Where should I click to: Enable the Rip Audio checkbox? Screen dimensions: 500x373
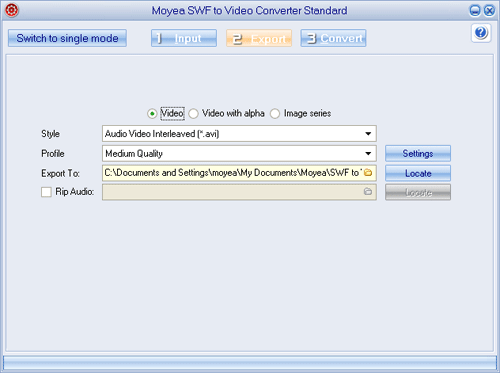pyautogui.click(x=46, y=192)
